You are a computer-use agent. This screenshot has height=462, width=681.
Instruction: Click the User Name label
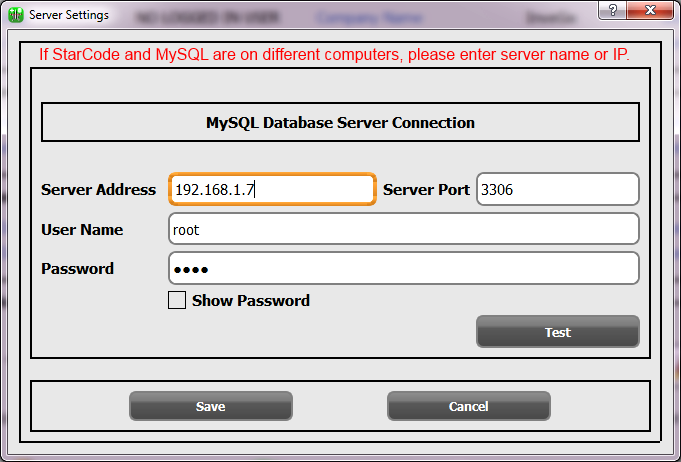(82, 229)
